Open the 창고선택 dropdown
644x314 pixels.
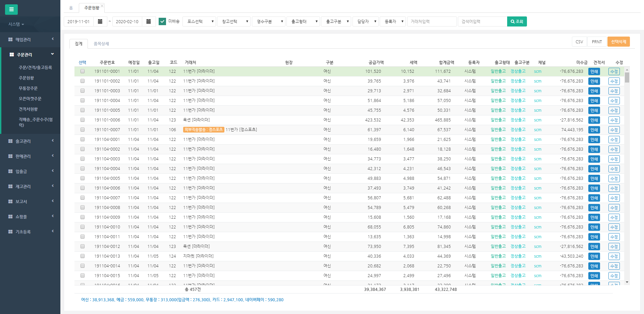tap(234, 21)
